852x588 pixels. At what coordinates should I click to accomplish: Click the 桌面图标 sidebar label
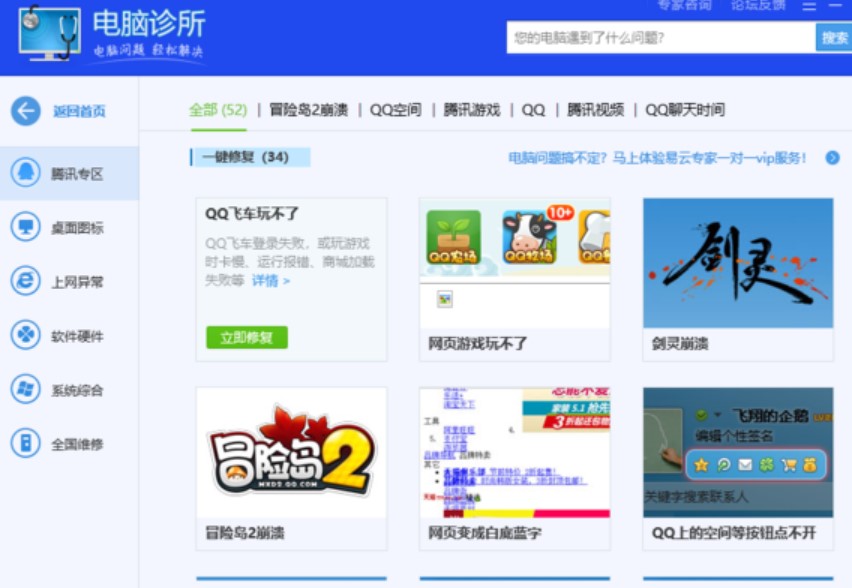click(x=77, y=228)
